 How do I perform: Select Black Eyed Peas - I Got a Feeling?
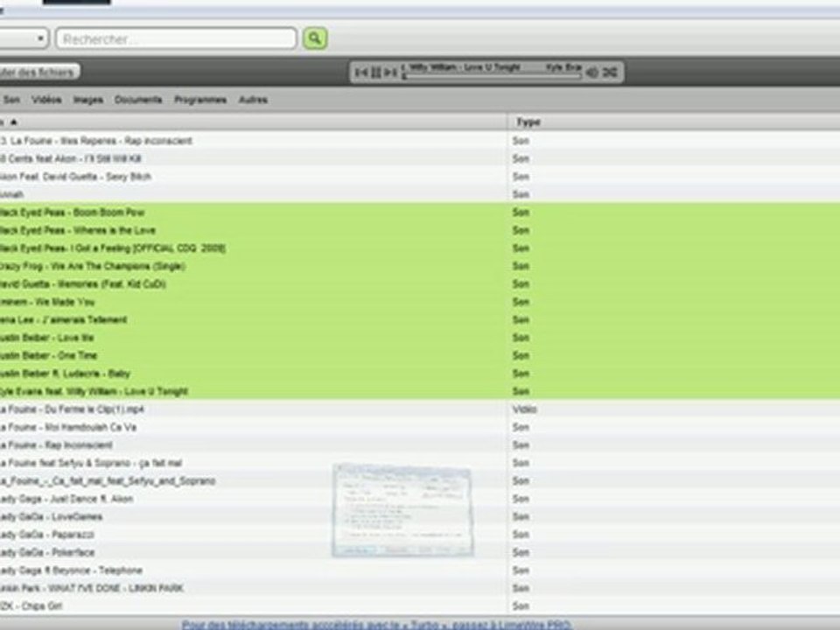tap(420, 248)
